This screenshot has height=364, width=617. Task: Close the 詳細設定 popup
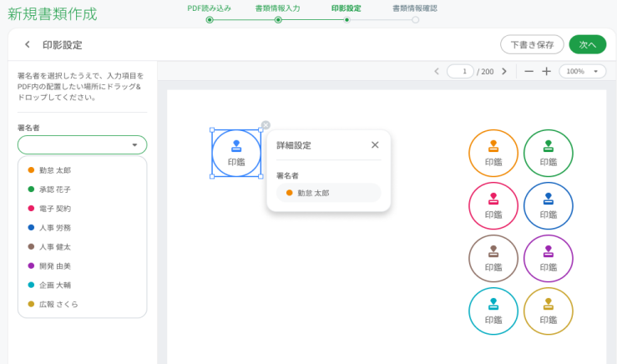pyautogui.click(x=375, y=144)
